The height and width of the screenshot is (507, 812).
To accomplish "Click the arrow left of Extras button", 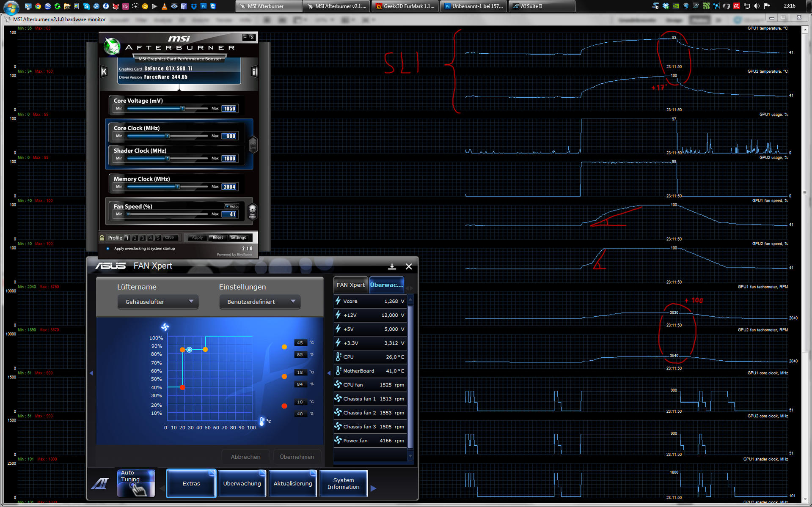I will tap(161, 488).
